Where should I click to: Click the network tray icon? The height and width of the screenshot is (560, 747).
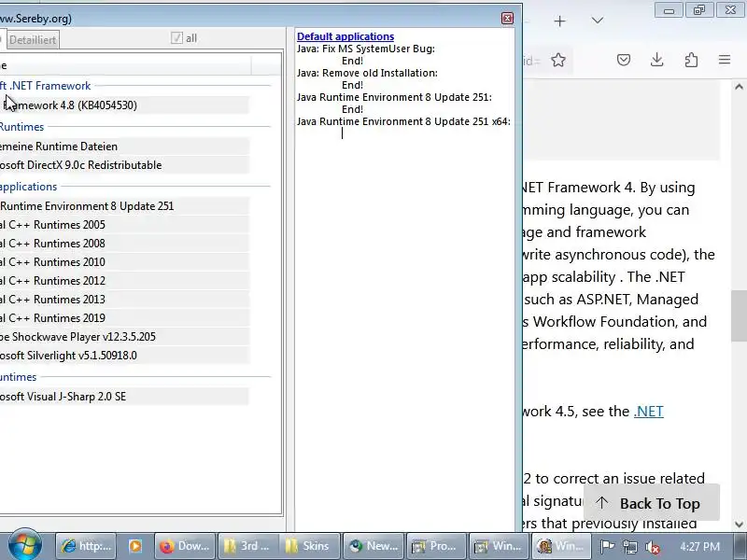(630, 547)
